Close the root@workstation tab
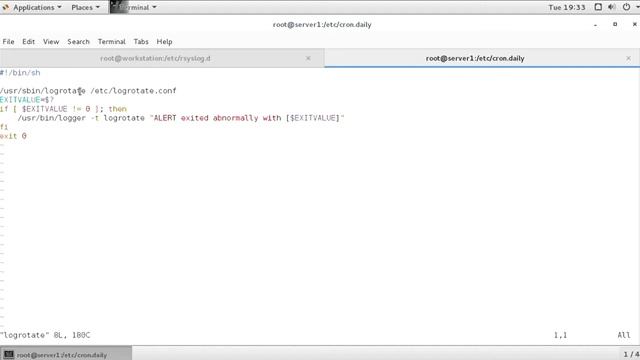This screenshot has height=360, width=640. tap(308, 58)
